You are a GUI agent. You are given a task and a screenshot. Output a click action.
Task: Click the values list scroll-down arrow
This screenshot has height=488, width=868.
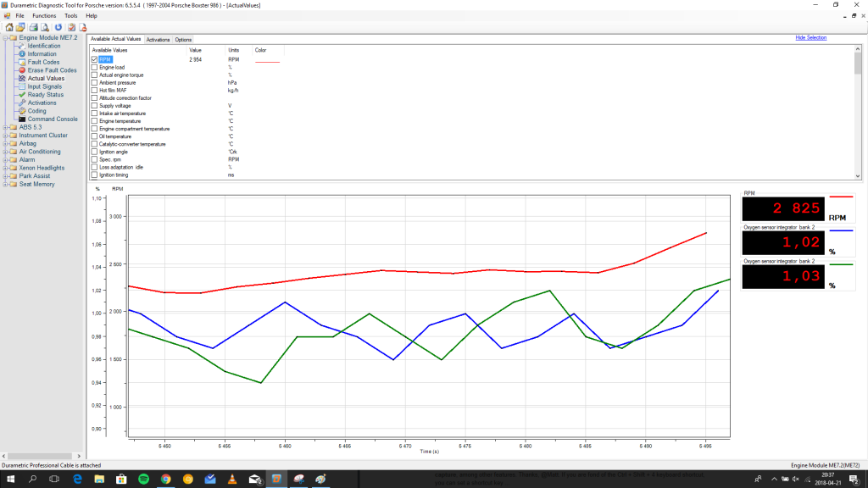(858, 175)
